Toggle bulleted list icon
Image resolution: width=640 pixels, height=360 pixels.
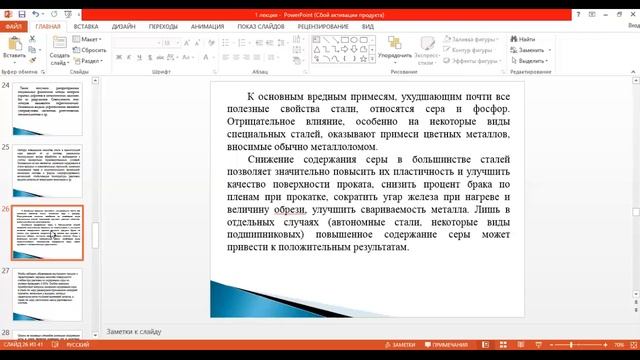click(226, 43)
